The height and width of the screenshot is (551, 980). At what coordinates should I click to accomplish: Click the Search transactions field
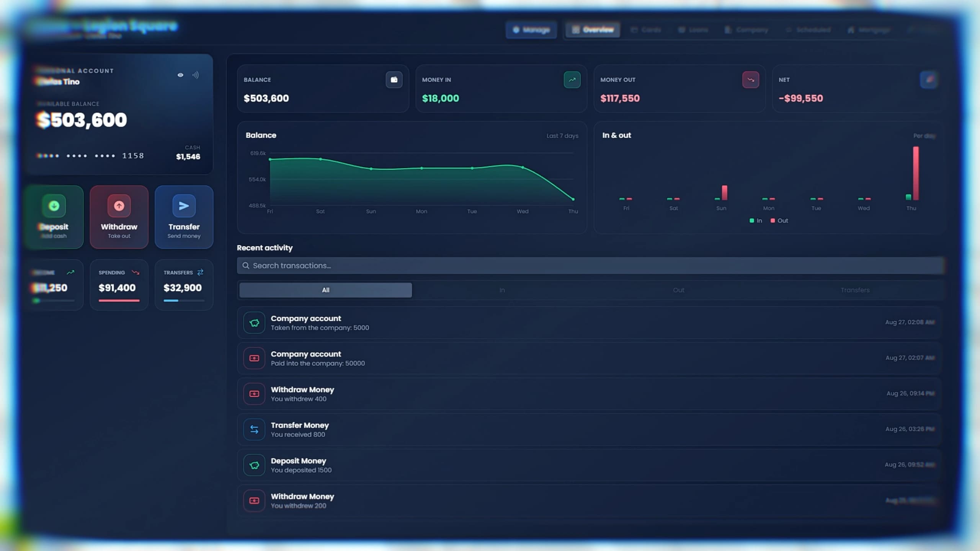591,266
